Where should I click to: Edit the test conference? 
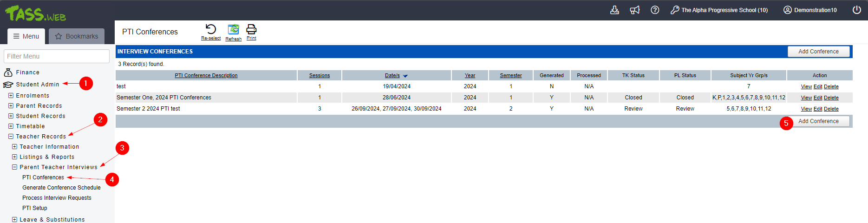click(818, 87)
